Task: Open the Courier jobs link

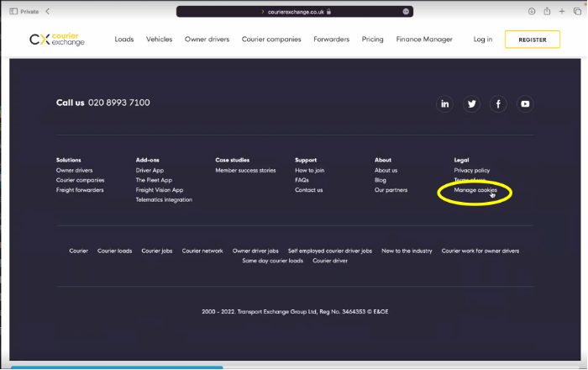Action: (157, 251)
